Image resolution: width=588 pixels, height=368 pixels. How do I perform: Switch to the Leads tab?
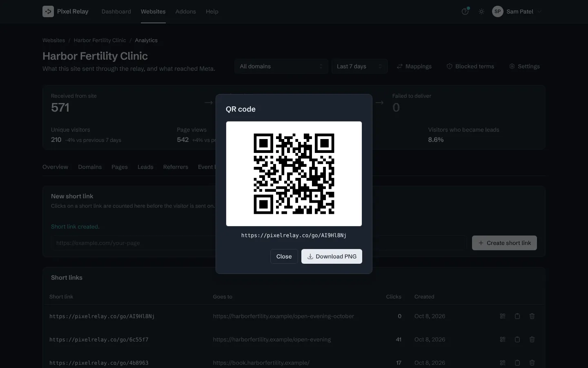(x=145, y=167)
